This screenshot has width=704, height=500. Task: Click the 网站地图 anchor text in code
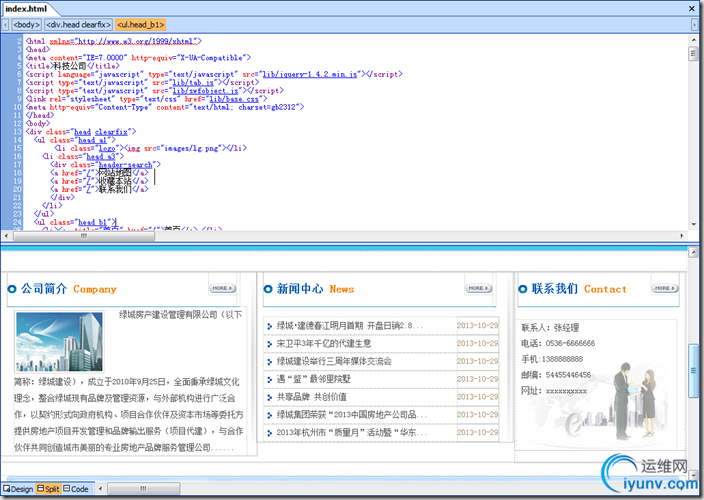[x=115, y=173]
